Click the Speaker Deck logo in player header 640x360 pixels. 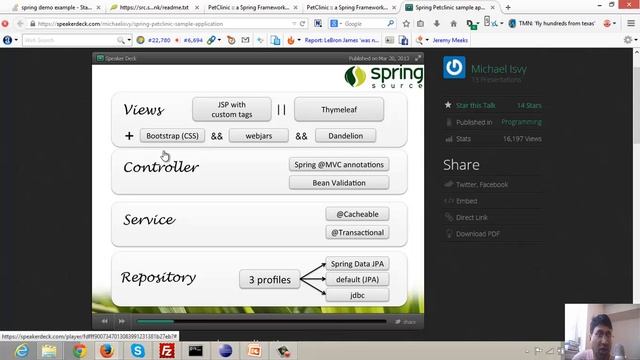[116, 58]
